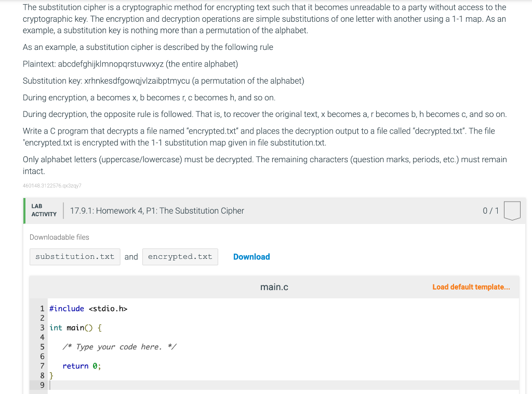Switch to the main.c tab
This screenshot has width=532, height=394.
tap(274, 286)
